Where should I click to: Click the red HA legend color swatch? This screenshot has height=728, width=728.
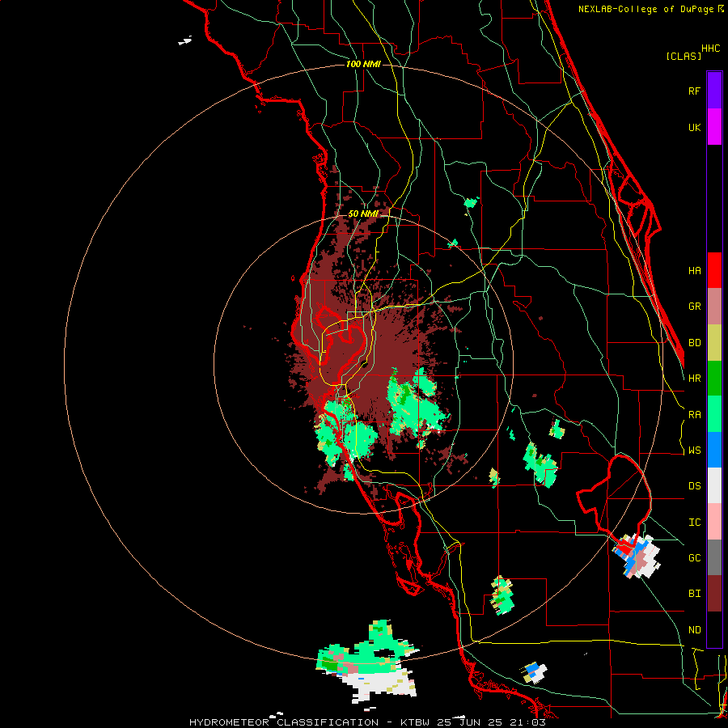click(714, 270)
